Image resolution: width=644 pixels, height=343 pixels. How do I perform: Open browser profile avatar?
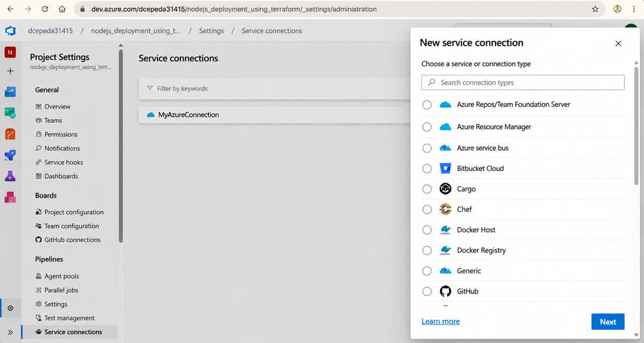click(618, 9)
